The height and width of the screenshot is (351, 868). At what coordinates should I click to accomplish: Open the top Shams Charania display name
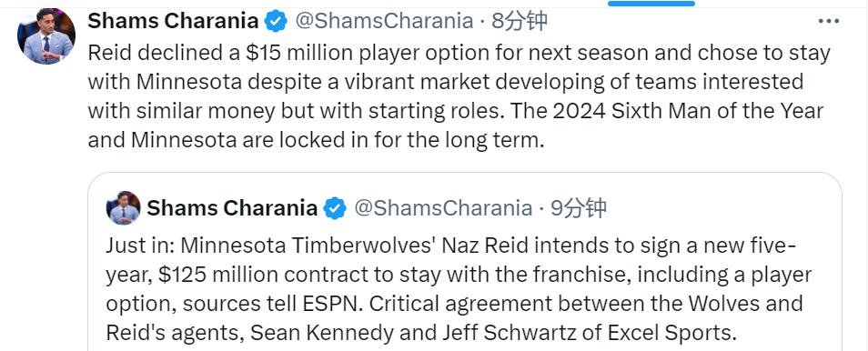pos(173,21)
